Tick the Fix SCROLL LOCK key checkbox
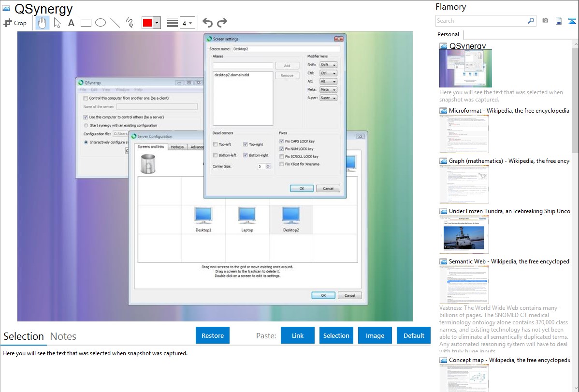The width and height of the screenshot is (579, 392). click(282, 157)
